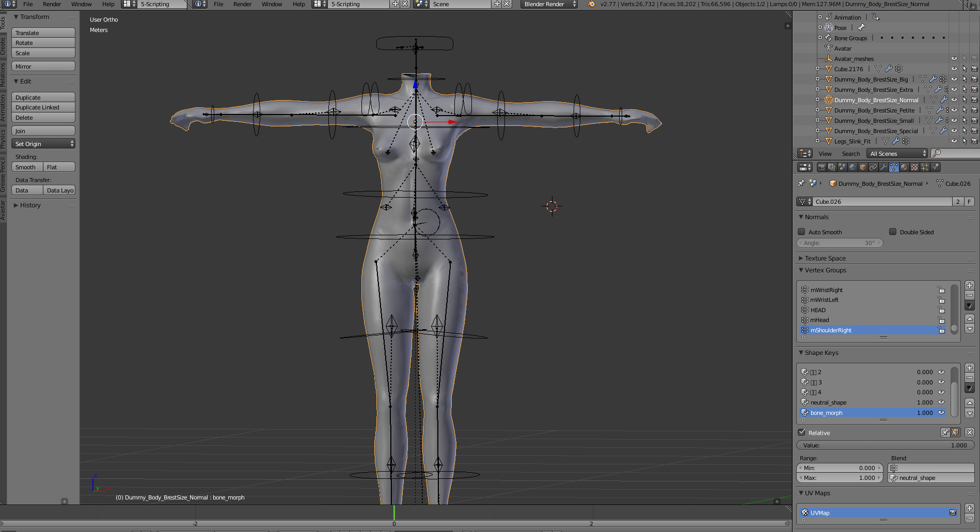980x532 pixels.
Task: Click the pin icon in properties breadcrumb
Action: point(801,183)
